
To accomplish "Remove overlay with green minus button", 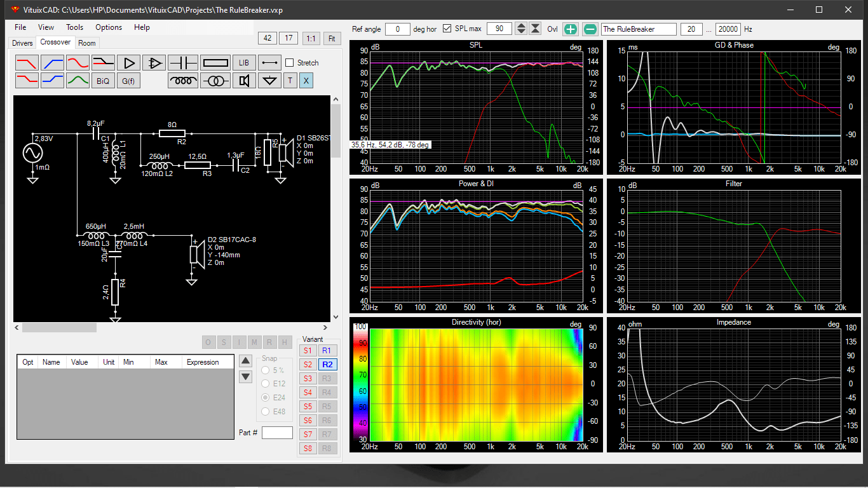I will tap(590, 29).
